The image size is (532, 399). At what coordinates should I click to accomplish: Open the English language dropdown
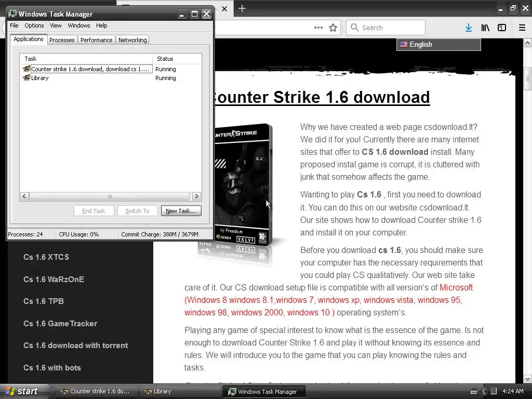438,45
